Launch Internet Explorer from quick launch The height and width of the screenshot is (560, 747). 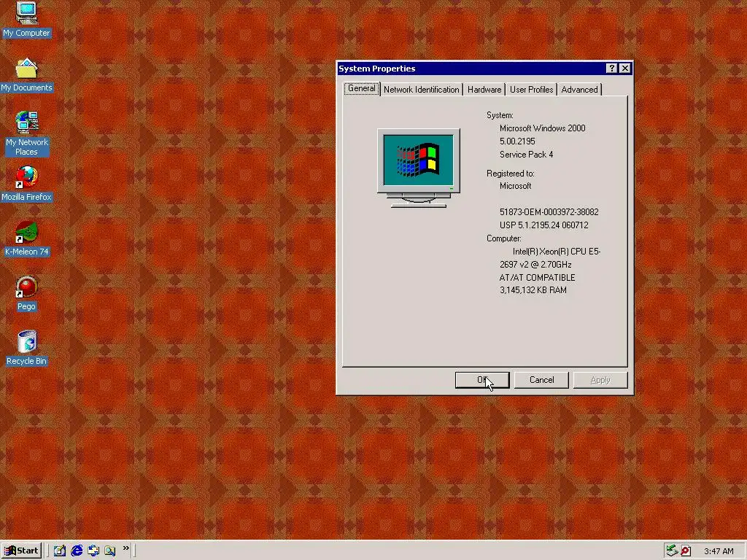tap(77, 551)
